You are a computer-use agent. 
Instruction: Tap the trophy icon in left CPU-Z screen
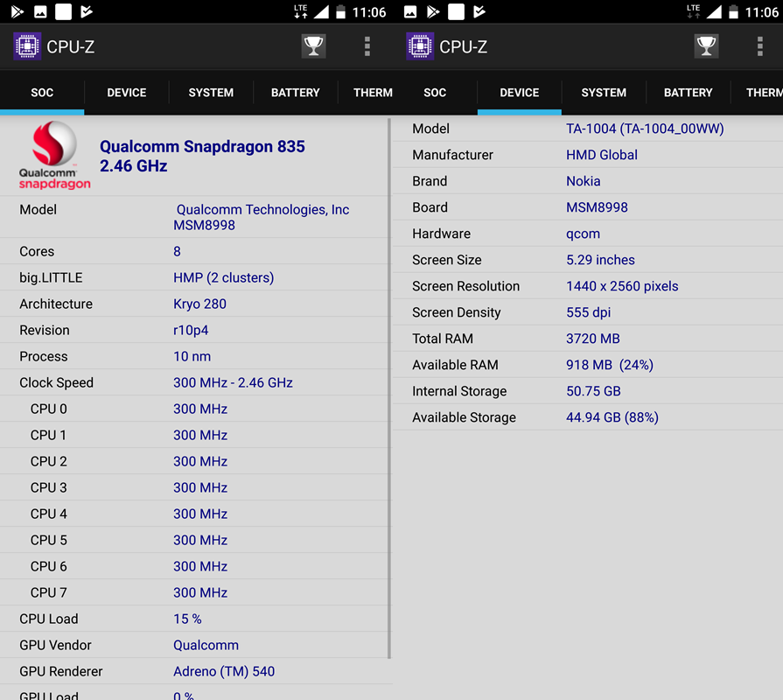click(x=313, y=45)
